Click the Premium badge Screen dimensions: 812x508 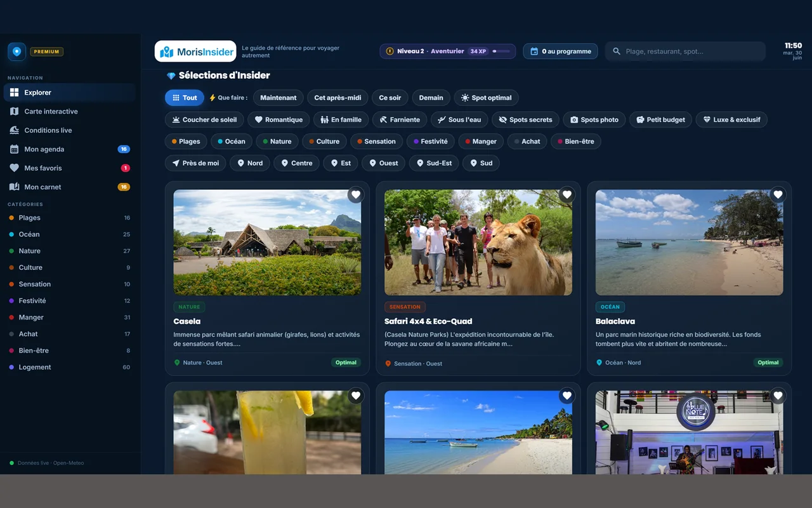(47, 51)
